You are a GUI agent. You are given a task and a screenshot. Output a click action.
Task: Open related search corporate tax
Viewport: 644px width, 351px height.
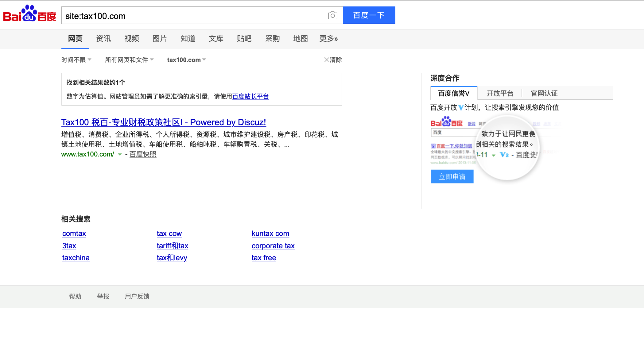pyautogui.click(x=273, y=246)
